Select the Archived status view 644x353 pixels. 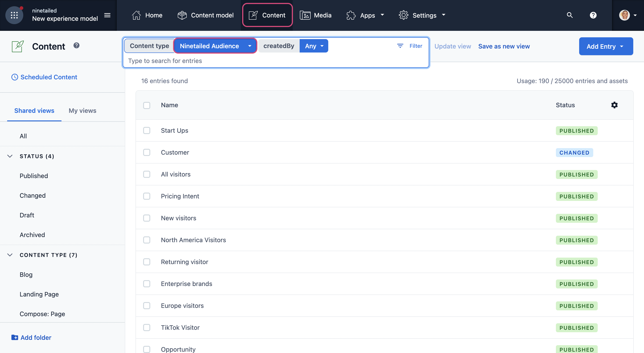[32, 235]
